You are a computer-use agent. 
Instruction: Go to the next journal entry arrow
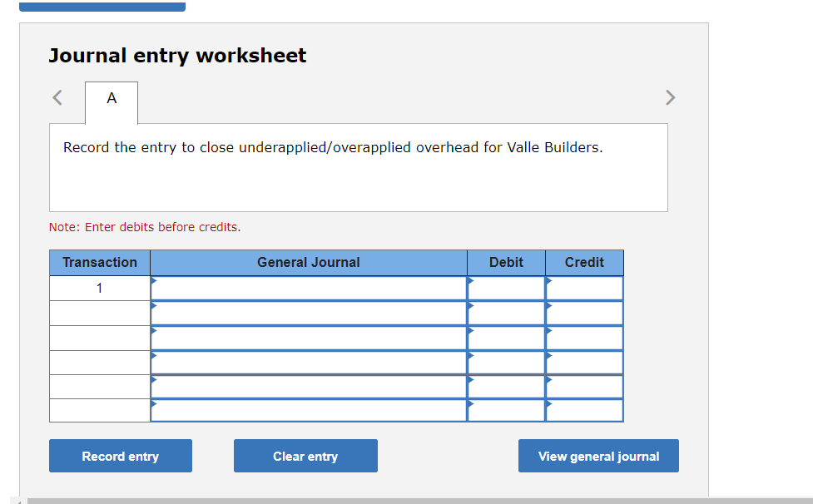[x=671, y=97]
